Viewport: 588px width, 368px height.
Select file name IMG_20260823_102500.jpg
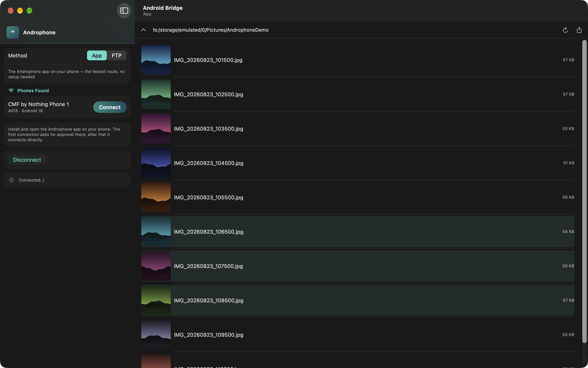point(208,94)
